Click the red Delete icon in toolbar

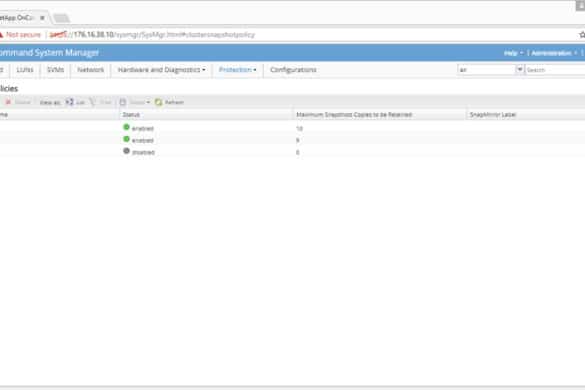tap(8, 102)
